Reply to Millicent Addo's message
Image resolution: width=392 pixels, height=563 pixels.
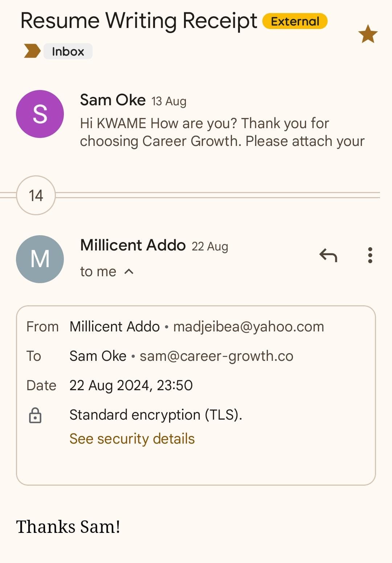(328, 255)
